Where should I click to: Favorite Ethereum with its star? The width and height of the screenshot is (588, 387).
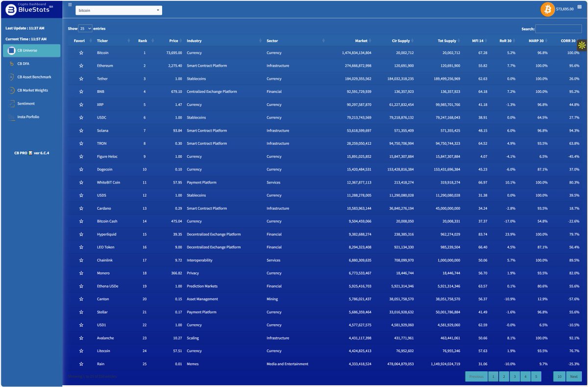click(x=81, y=66)
